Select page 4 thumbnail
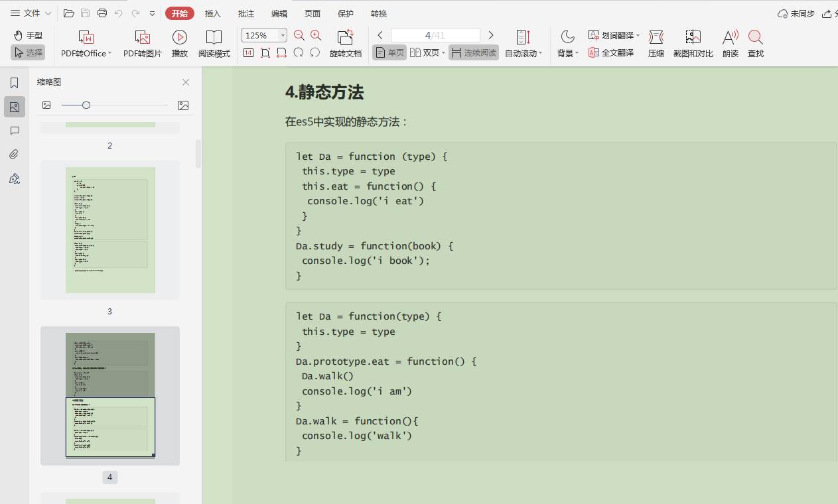 (x=110, y=396)
